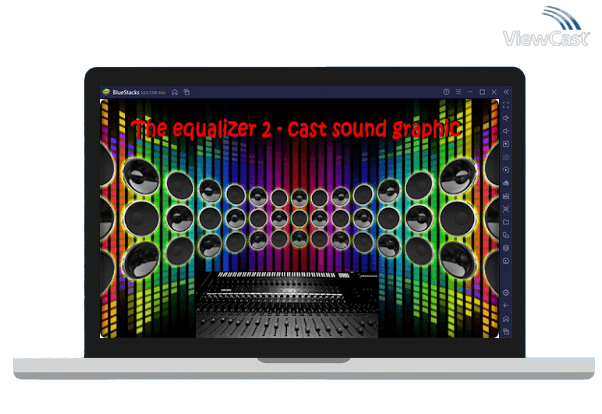
Task: Open BlueStacks settings gear in the sidebar
Action: click(506, 293)
